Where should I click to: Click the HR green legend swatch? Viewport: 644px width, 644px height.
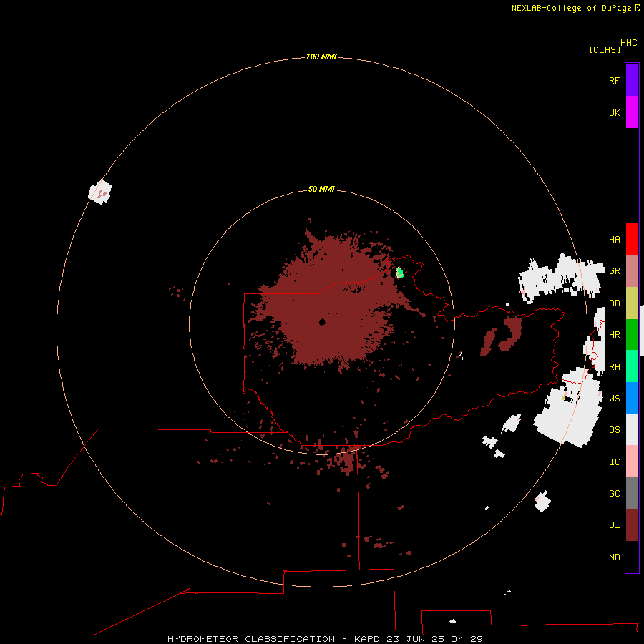click(632, 335)
